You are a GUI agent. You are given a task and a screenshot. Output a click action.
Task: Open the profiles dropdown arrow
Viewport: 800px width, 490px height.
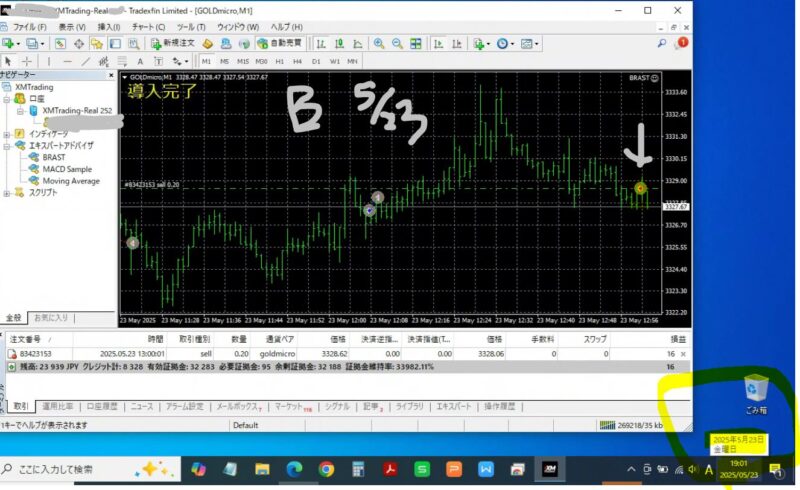pyautogui.click(x=42, y=44)
